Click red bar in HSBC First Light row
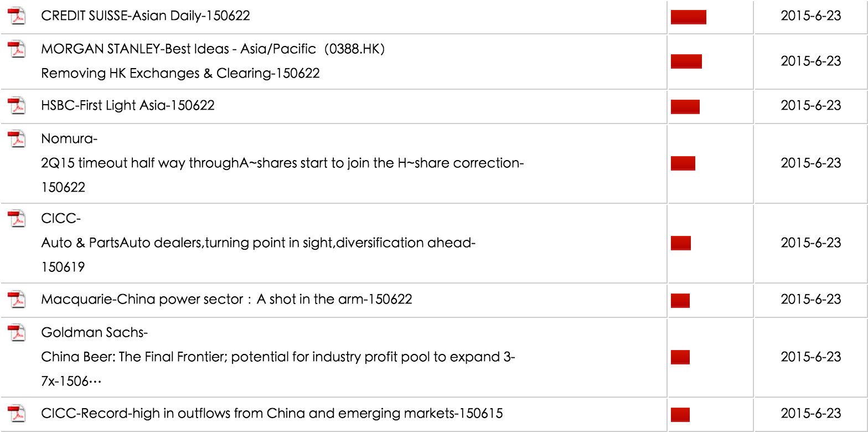 tap(685, 106)
